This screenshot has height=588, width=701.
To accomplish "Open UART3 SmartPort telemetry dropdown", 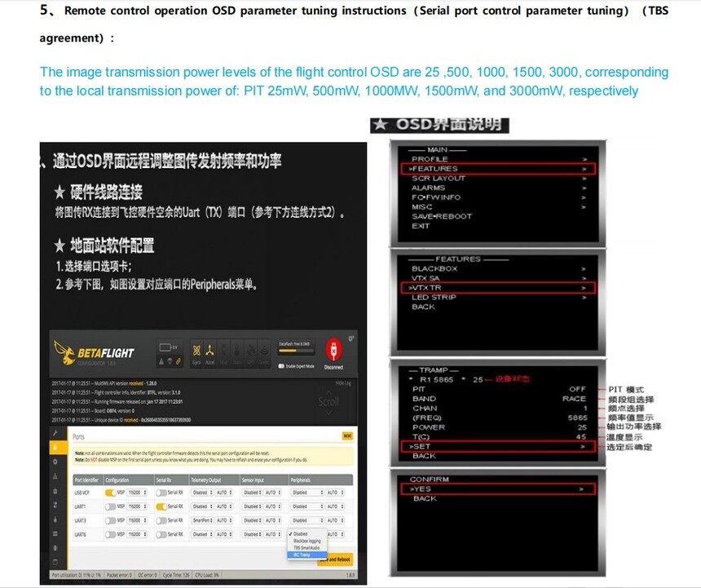I will [201, 520].
